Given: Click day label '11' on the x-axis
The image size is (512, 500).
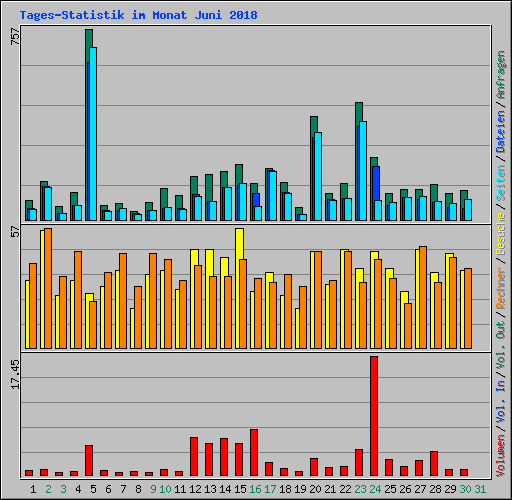Looking at the screenshot, I should (180, 489).
